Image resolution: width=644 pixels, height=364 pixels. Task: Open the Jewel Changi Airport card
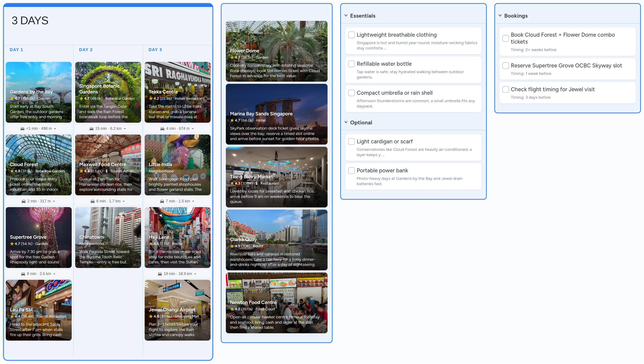[x=178, y=310]
